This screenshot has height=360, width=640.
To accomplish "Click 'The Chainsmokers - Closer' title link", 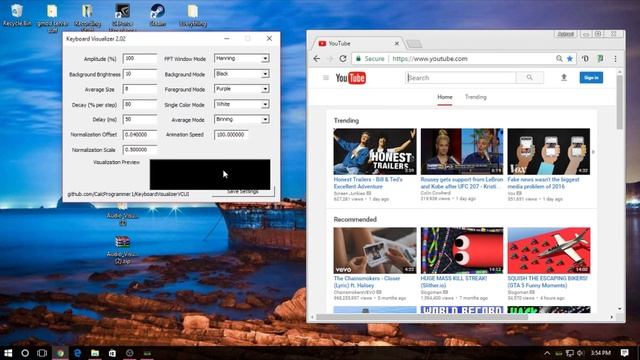I will [x=367, y=282].
